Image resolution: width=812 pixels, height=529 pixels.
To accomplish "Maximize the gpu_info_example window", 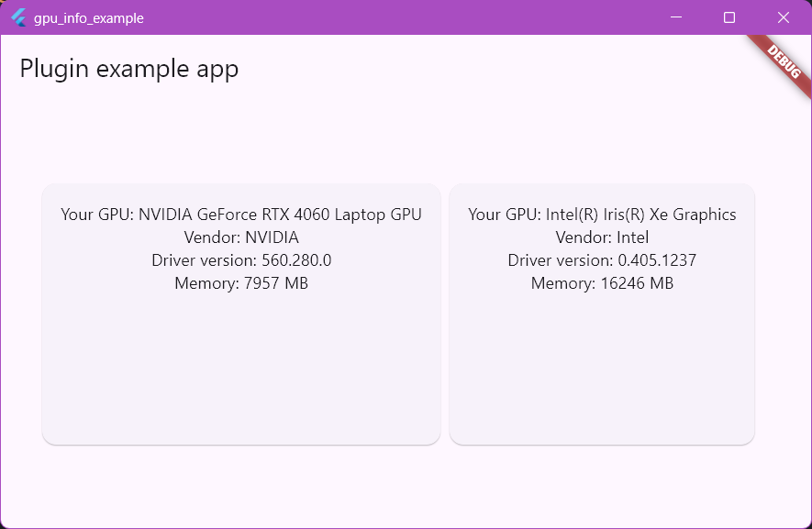I will click(729, 17).
